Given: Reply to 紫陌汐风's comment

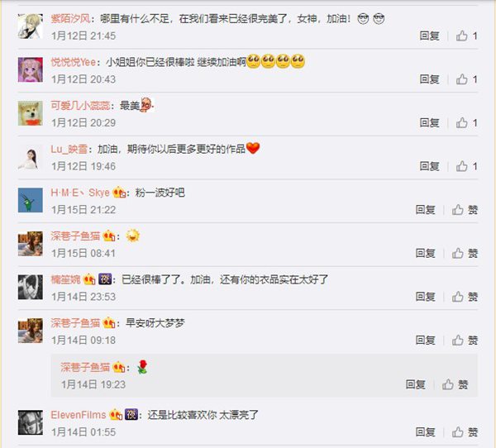Looking at the screenshot, I should click(429, 36).
